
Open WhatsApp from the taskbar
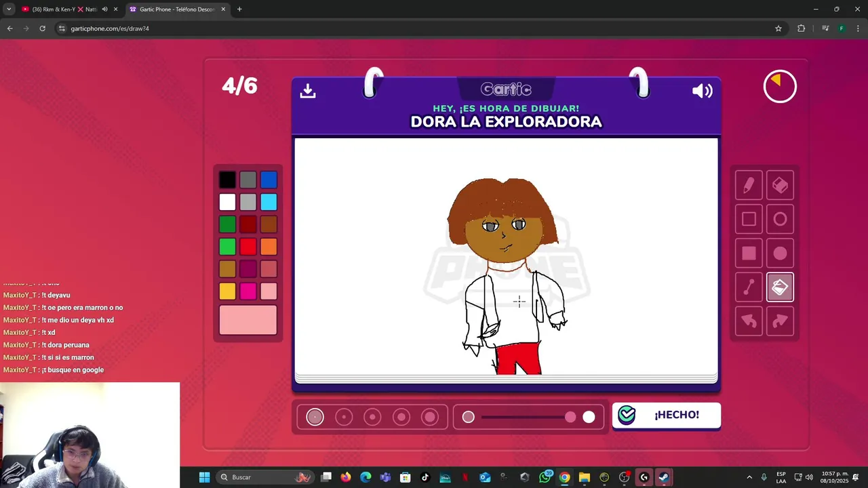545,477
